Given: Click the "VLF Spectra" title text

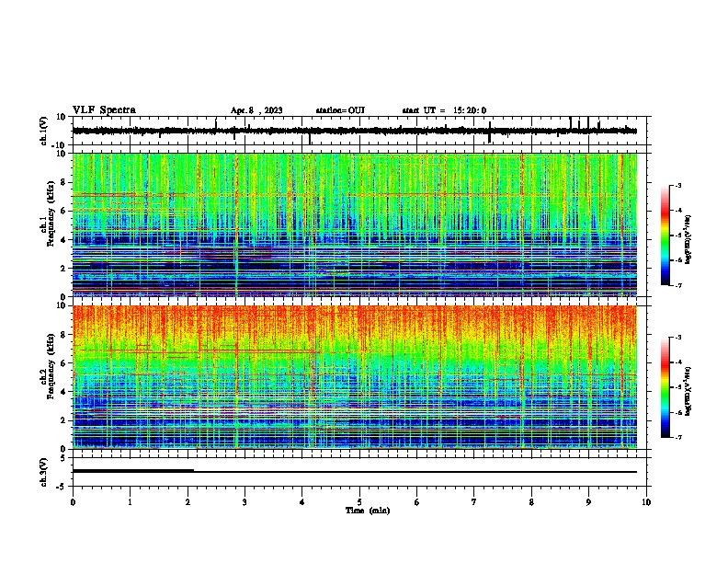Looking at the screenshot, I should pyautogui.click(x=104, y=110).
